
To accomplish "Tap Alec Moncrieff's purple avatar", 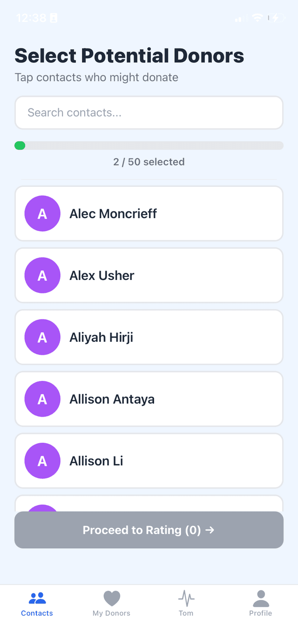I will (42, 213).
